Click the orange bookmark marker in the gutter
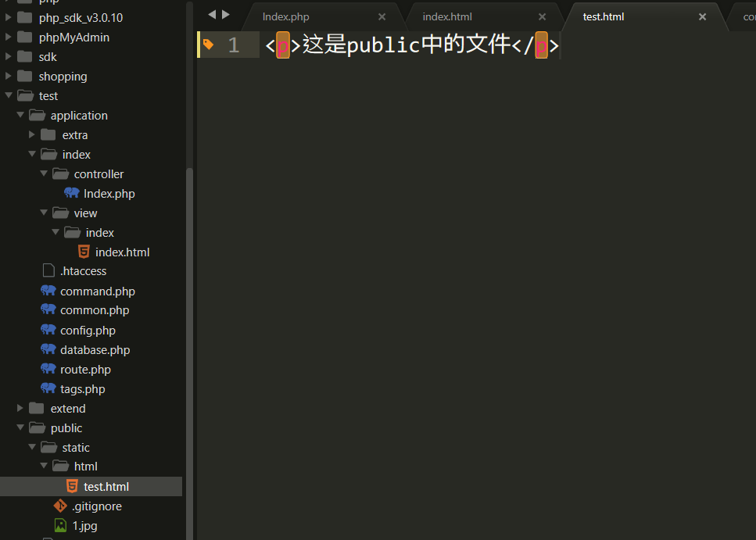This screenshot has width=756, height=540. click(207, 45)
